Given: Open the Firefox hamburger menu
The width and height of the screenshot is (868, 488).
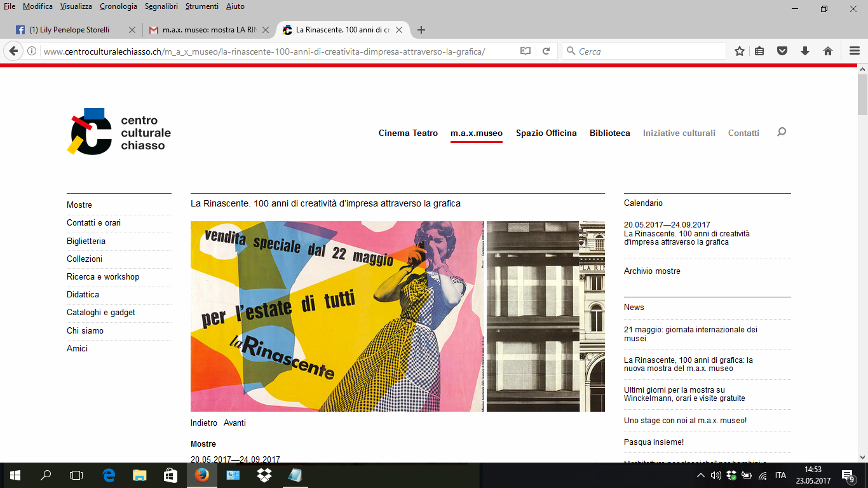Looking at the screenshot, I should [855, 51].
